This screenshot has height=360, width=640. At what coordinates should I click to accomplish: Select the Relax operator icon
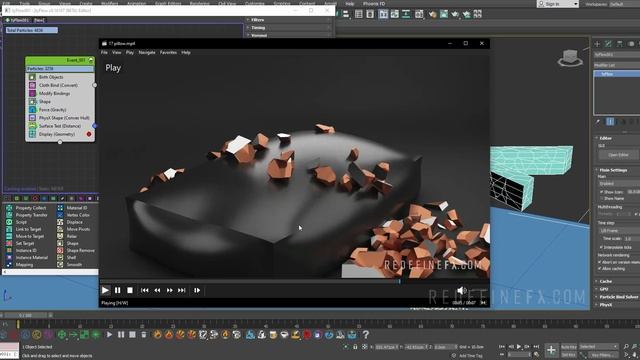(x=60, y=236)
